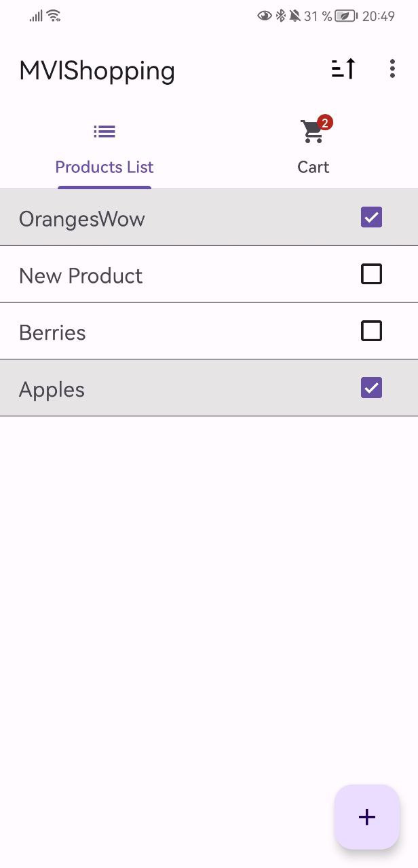The width and height of the screenshot is (418, 868).
Task: Open the sort order icon in the toolbar
Action: [x=343, y=68]
